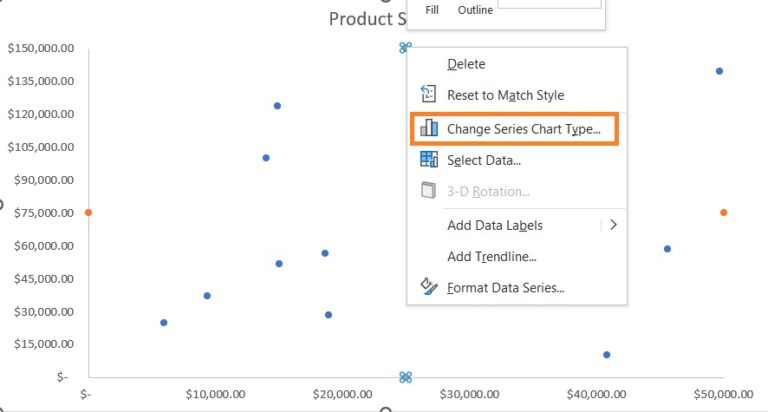Click the topmost blue data point at far right

(x=719, y=71)
